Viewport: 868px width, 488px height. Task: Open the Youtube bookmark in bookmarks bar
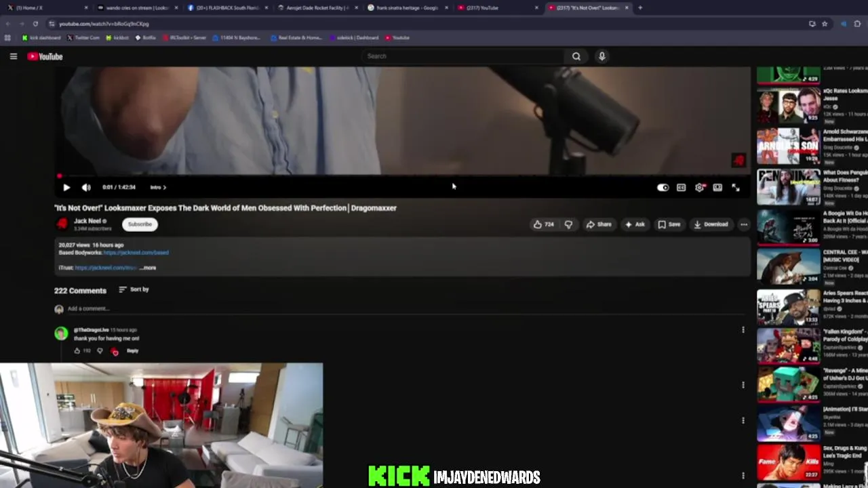coord(397,38)
